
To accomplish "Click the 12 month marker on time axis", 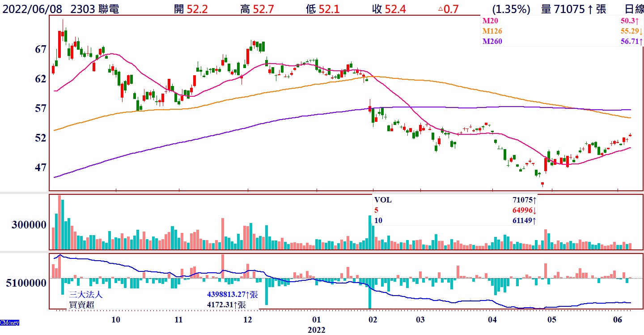I will pos(247,320).
